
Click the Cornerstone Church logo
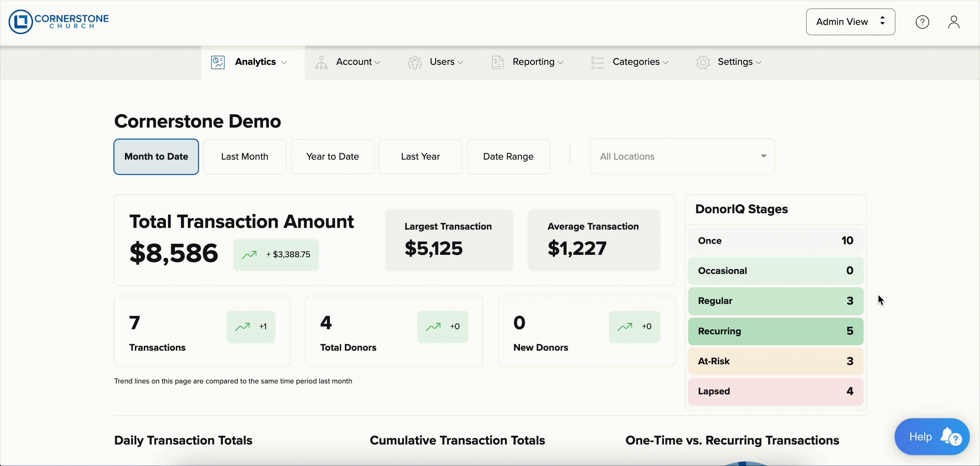(x=59, y=22)
